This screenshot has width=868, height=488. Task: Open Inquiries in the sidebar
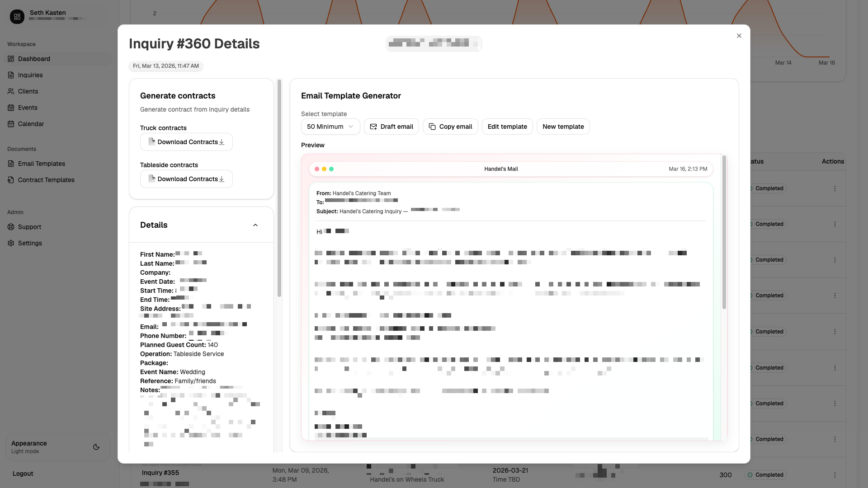[30, 75]
